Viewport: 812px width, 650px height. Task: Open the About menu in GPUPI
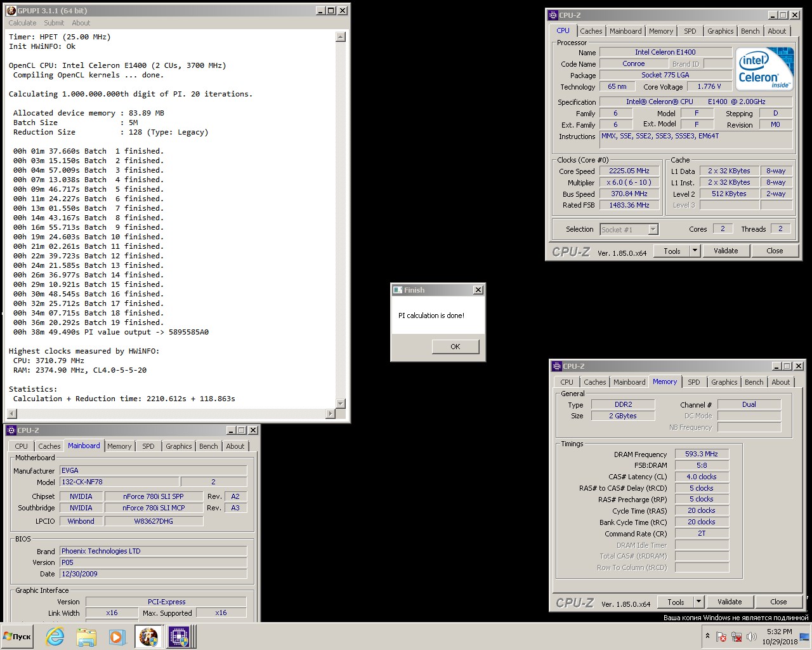point(81,23)
